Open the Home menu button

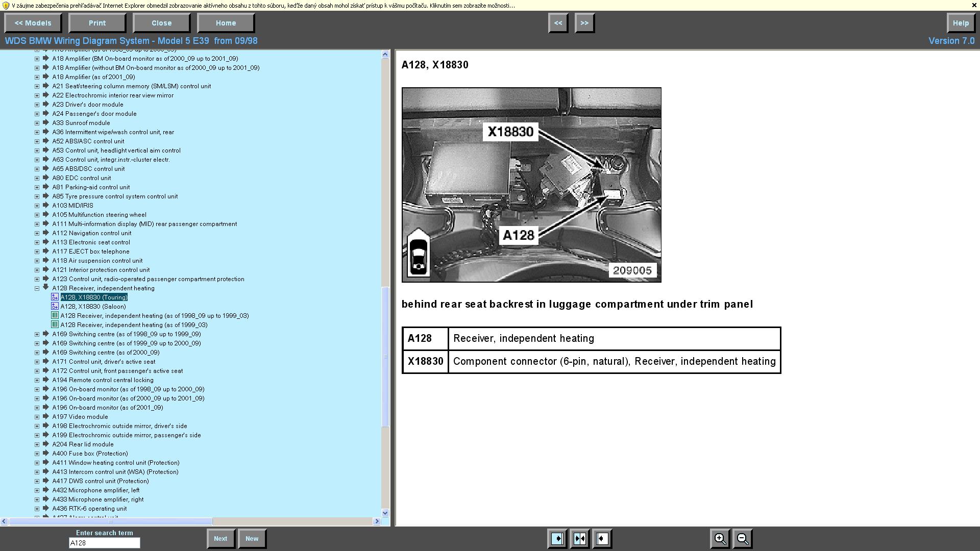click(x=226, y=23)
